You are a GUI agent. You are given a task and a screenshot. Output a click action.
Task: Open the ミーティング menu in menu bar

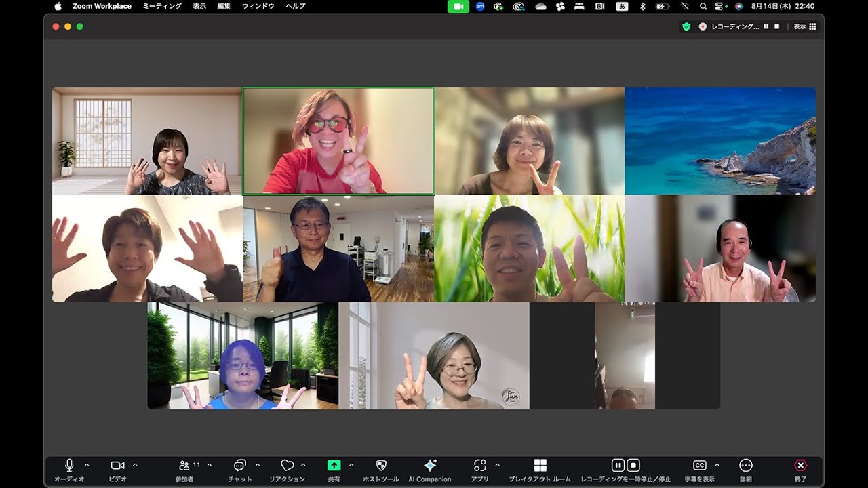click(162, 6)
